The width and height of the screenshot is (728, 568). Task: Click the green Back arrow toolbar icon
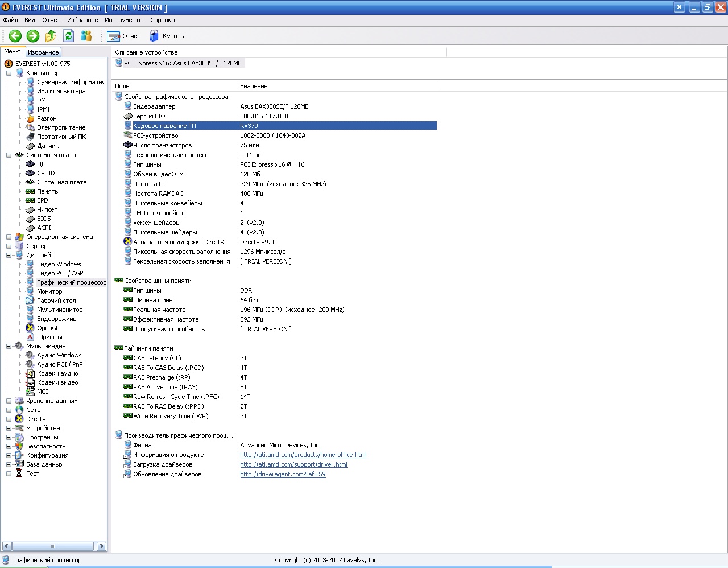pos(15,36)
